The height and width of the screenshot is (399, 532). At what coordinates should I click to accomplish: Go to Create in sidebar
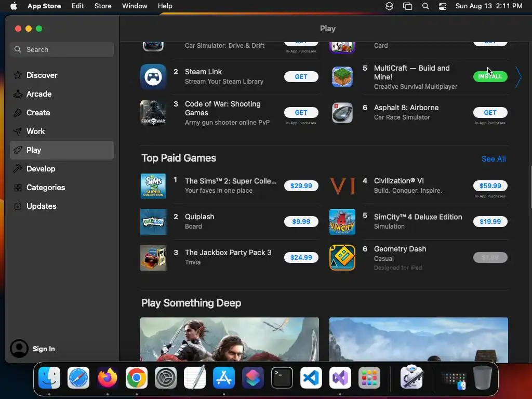pos(62,113)
